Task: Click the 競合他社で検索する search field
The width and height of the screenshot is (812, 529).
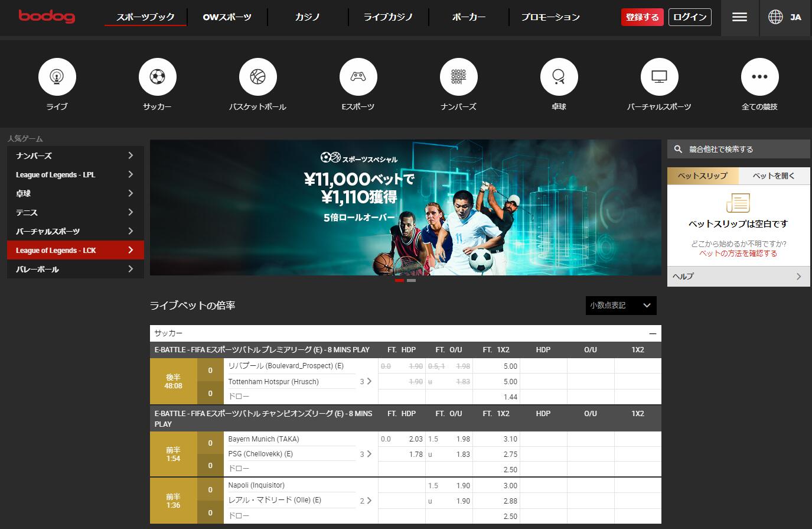Action: tap(739, 149)
